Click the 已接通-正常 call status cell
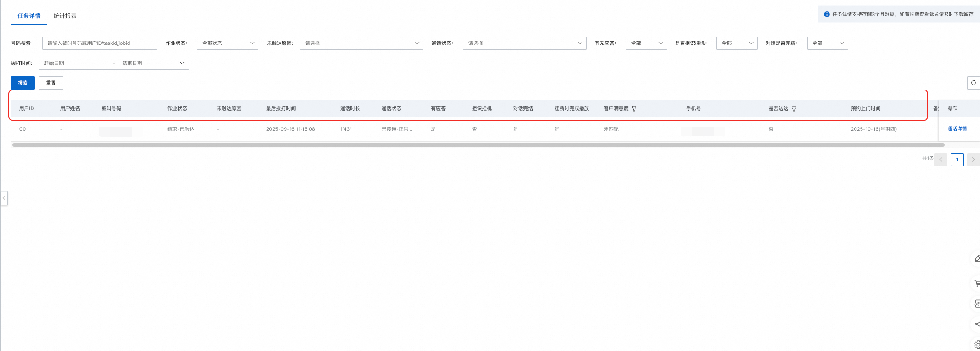This screenshot has width=980, height=351. coord(397,129)
